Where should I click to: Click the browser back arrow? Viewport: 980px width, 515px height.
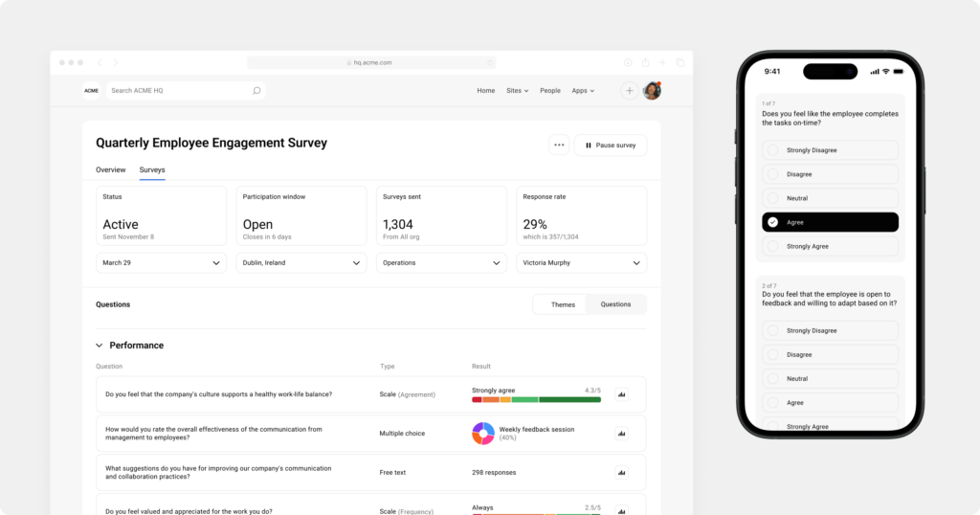(x=100, y=62)
